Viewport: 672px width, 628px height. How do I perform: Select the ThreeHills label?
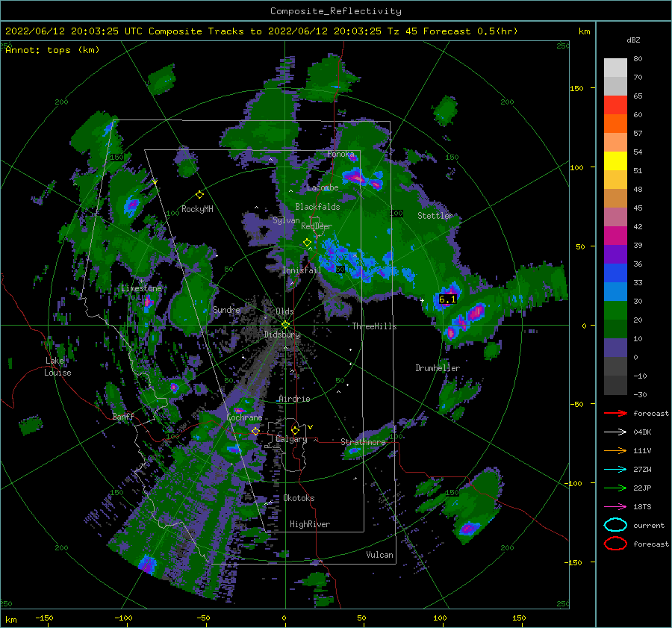click(x=375, y=326)
